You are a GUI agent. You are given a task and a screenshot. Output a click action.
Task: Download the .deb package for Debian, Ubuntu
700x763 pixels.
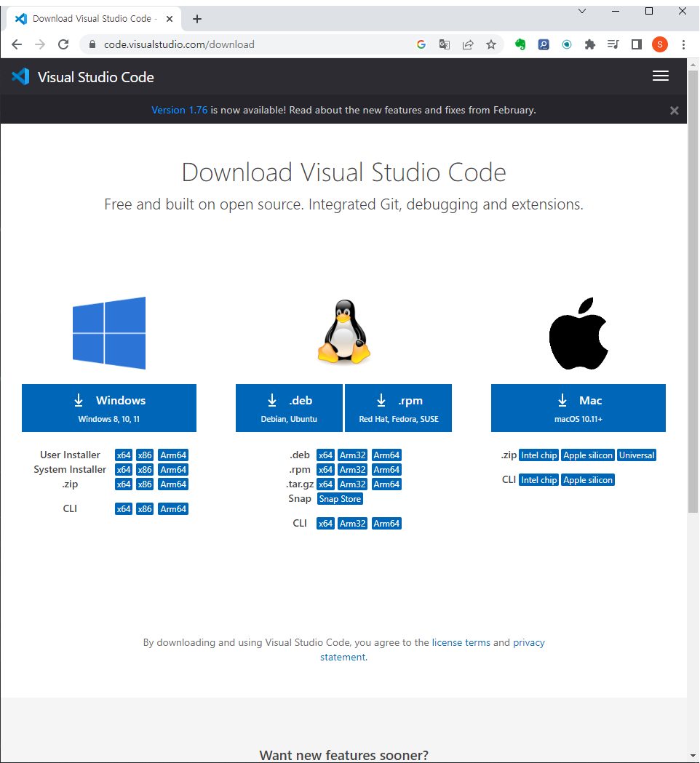point(289,408)
